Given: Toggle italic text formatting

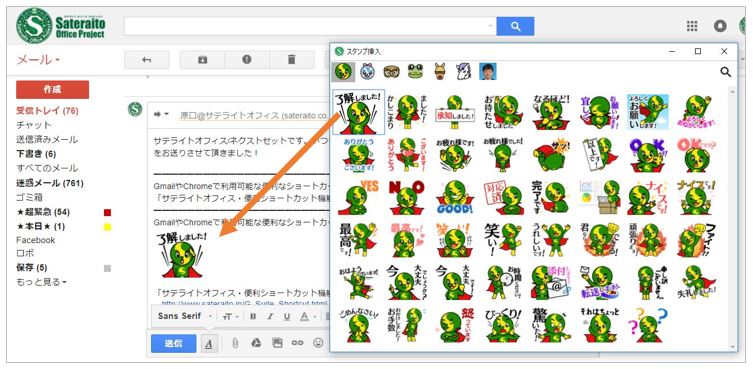Looking at the screenshot, I should coord(270,316).
